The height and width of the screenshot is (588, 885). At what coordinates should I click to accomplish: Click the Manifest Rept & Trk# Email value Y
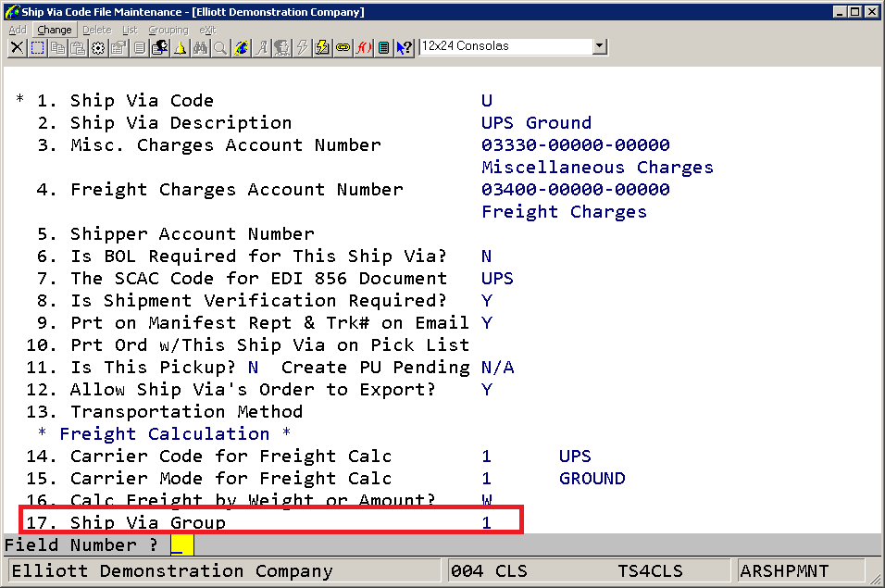click(487, 323)
